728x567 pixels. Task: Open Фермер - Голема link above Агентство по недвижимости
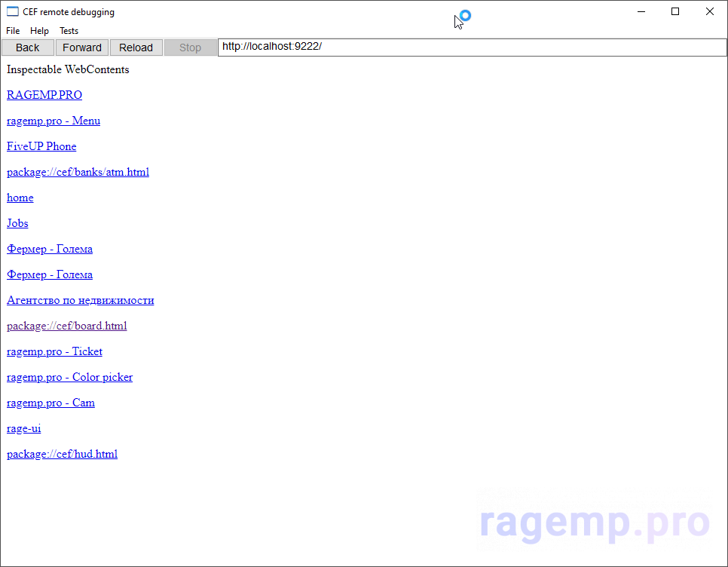point(50,274)
